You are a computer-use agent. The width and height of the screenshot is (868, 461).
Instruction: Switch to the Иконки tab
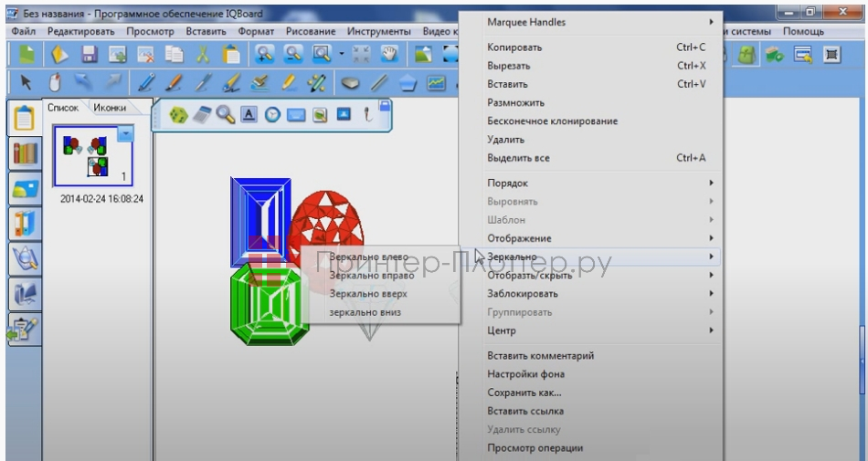click(110, 108)
